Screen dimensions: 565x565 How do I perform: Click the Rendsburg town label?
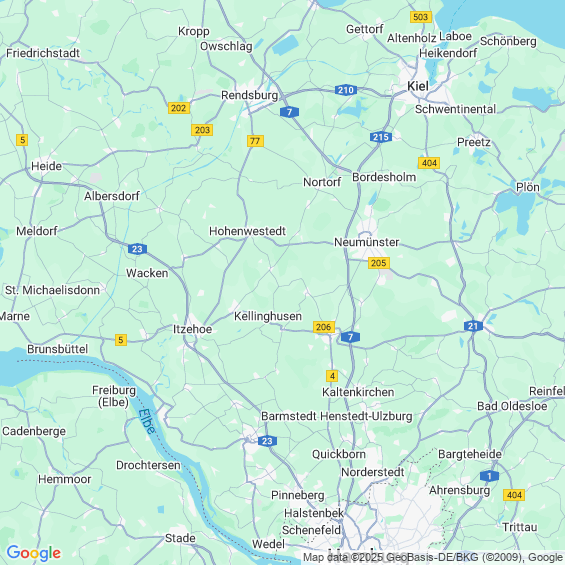coord(249,95)
